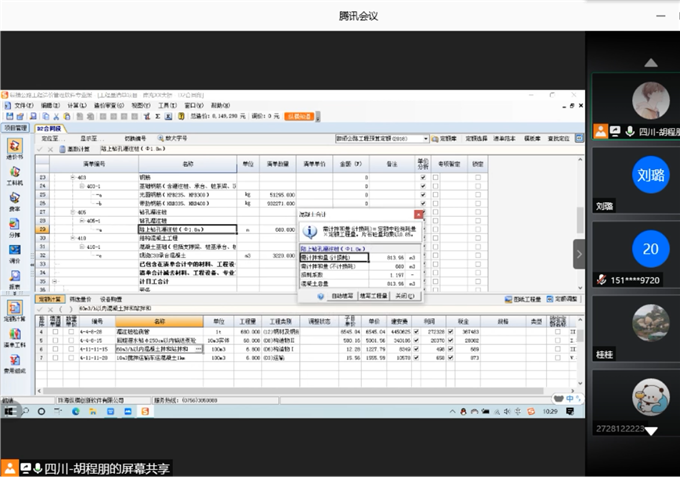Toggle 单价分析 checkbox in row 23
This screenshot has width=680, height=477.
(x=423, y=177)
